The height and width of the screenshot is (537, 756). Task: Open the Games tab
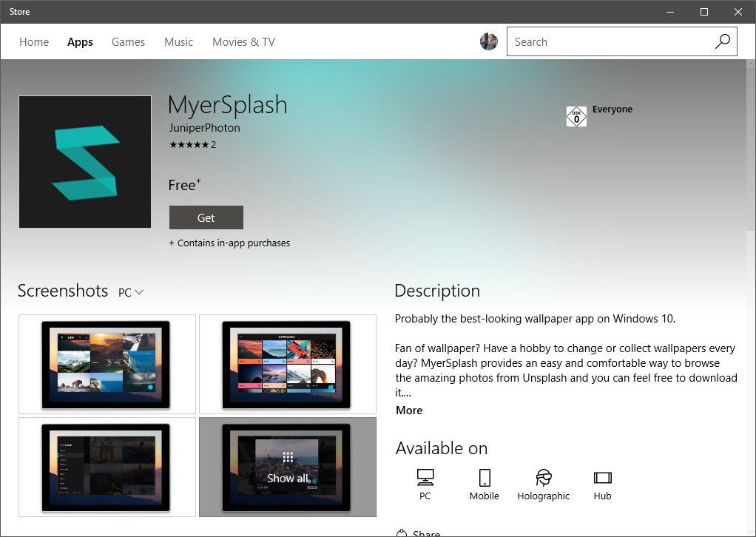[x=128, y=42]
